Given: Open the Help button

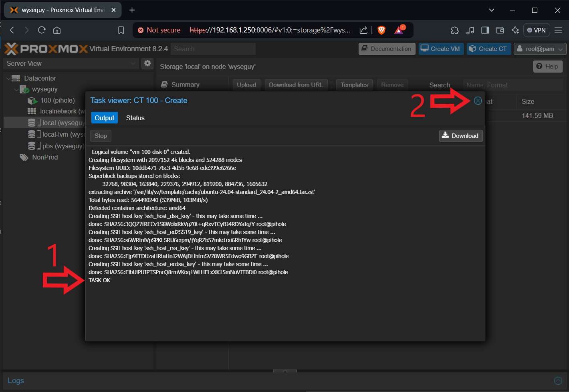Looking at the screenshot, I should point(548,67).
